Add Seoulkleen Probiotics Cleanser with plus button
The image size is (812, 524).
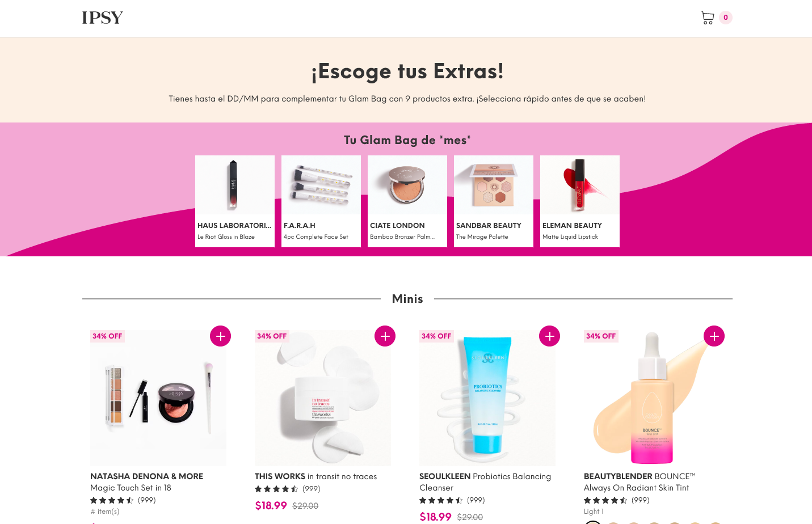tap(549, 336)
